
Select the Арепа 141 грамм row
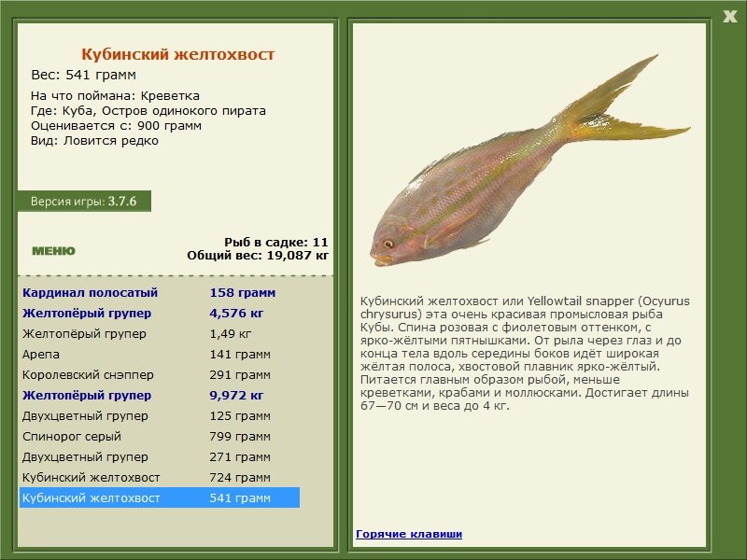tap(160, 354)
